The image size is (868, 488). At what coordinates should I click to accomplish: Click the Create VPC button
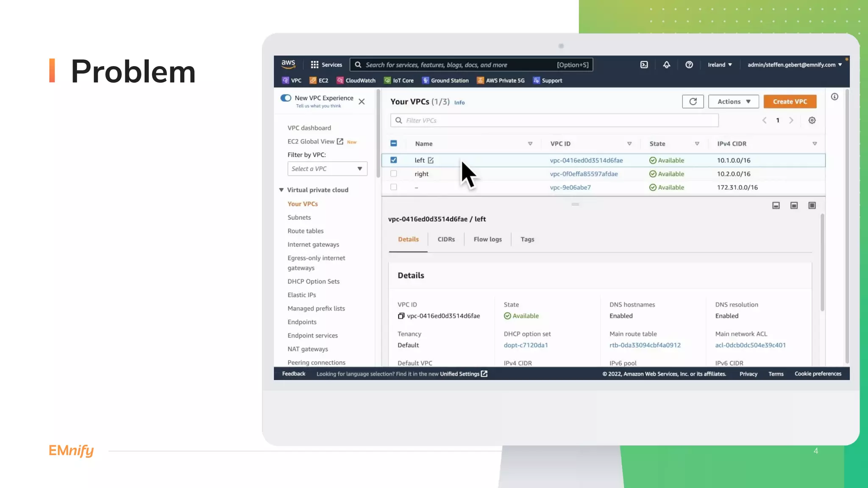790,102
